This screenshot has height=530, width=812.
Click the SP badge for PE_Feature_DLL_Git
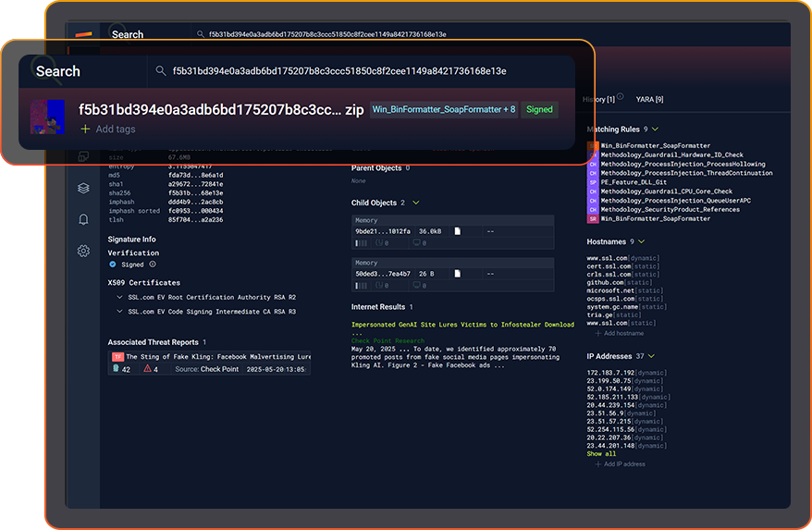click(593, 182)
